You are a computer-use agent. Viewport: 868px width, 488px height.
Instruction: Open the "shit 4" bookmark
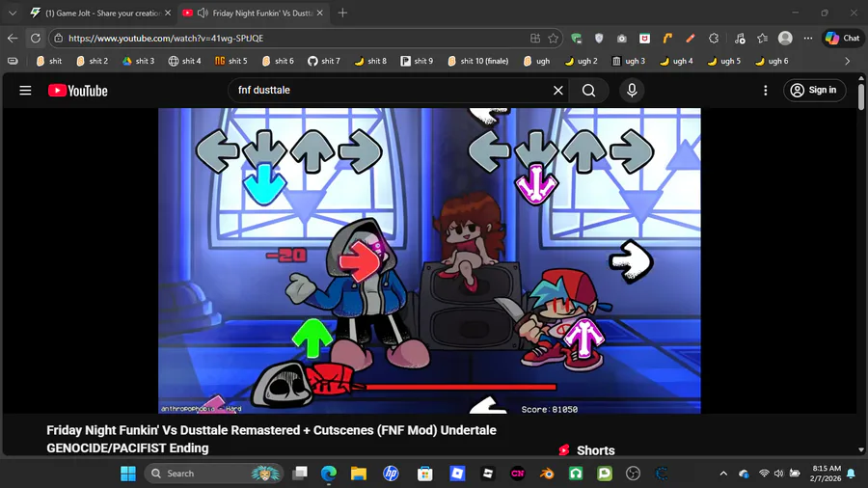pyautogui.click(x=185, y=61)
